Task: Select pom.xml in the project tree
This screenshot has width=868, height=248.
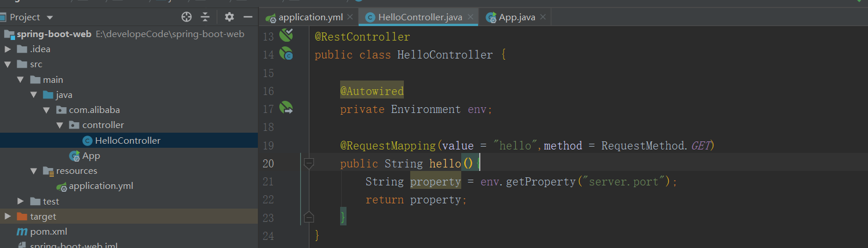Action: pyautogui.click(x=49, y=232)
